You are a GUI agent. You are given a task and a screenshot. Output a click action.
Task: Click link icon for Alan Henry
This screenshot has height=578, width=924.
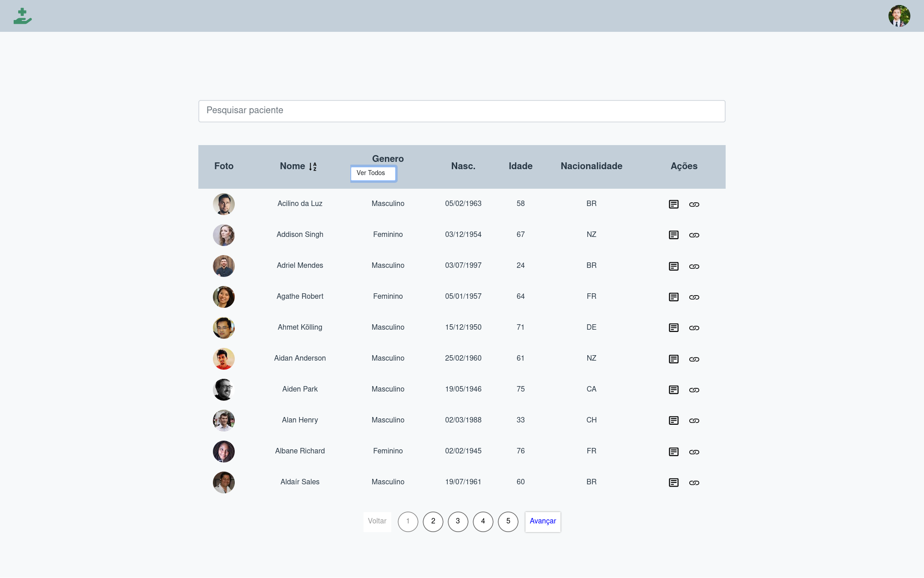pos(694,421)
